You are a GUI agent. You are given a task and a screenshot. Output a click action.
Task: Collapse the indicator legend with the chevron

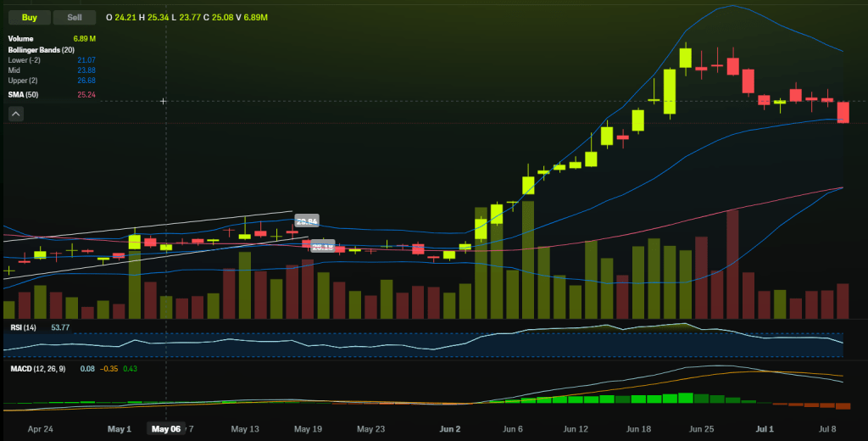[16, 114]
